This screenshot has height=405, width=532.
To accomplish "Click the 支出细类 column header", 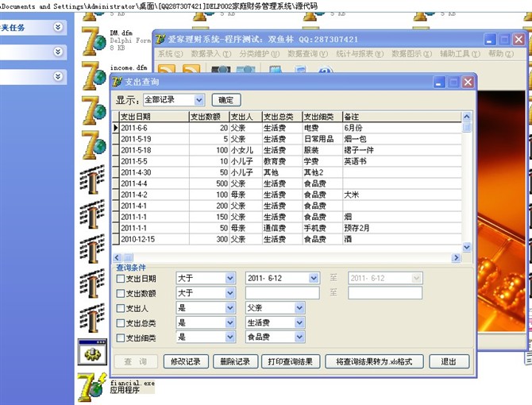I will [x=322, y=117].
